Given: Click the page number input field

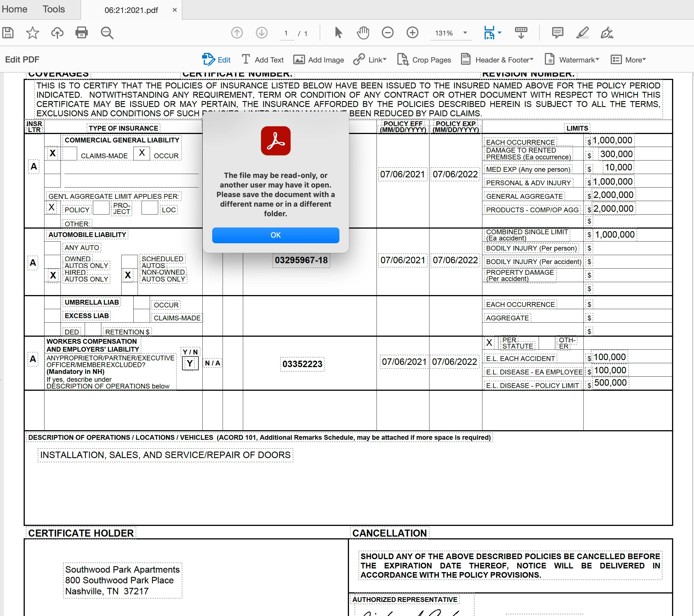Looking at the screenshot, I should point(286,33).
